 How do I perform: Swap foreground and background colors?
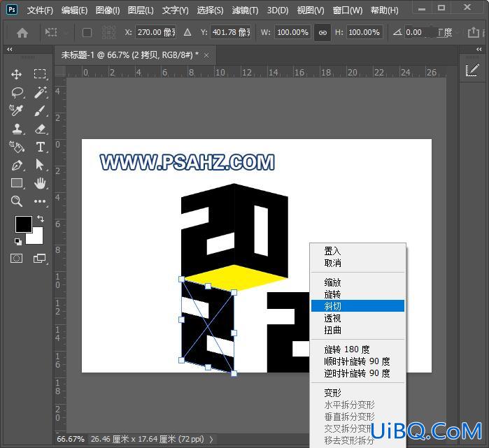(x=41, y=218)
